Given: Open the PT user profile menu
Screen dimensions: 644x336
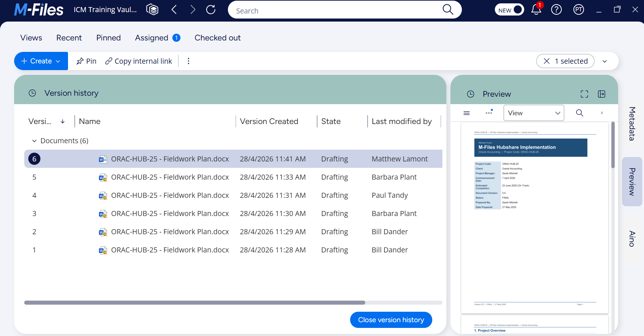Looking at the screenshot, I should 579,9.
